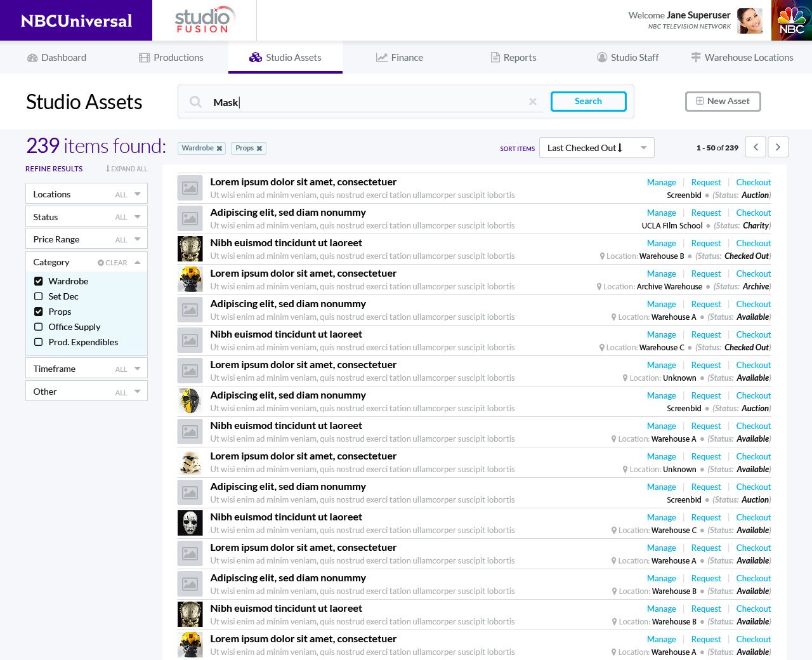Image resolution: width=812 pixels, height=660 pixels.
Task: Open the Last Checked Out sort dropdown
Action: pyautogui.click(x=596, y=148)
